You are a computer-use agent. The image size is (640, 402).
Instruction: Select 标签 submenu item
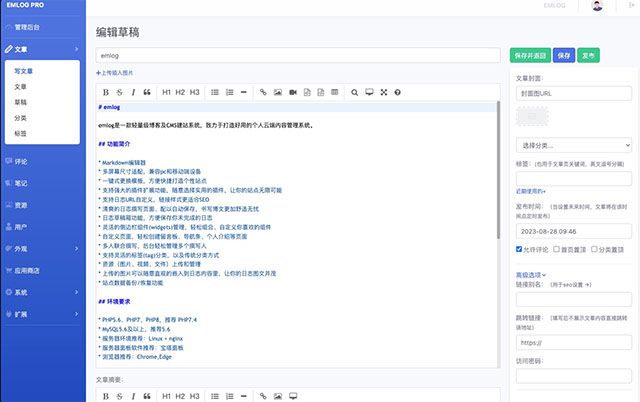tap(20, 133)
